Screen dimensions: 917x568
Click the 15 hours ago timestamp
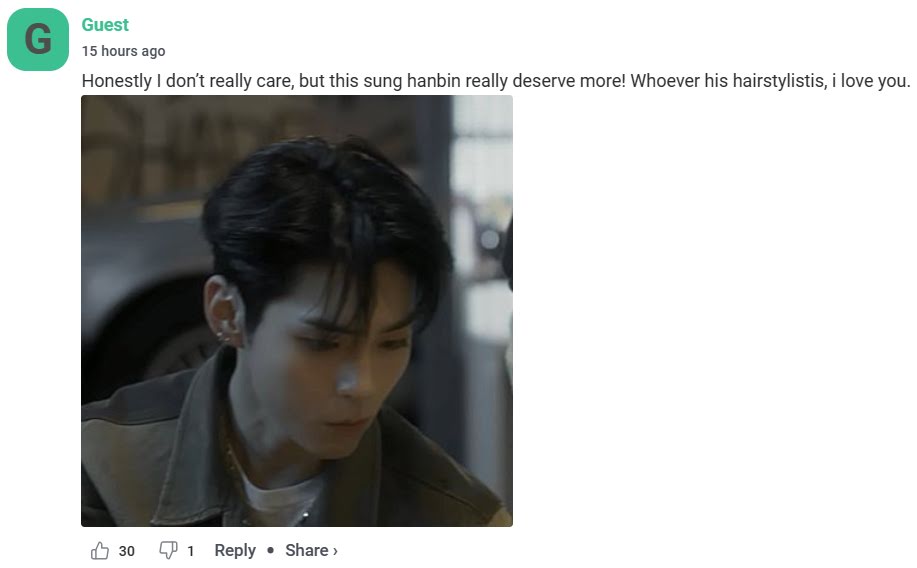pos(123,51)
